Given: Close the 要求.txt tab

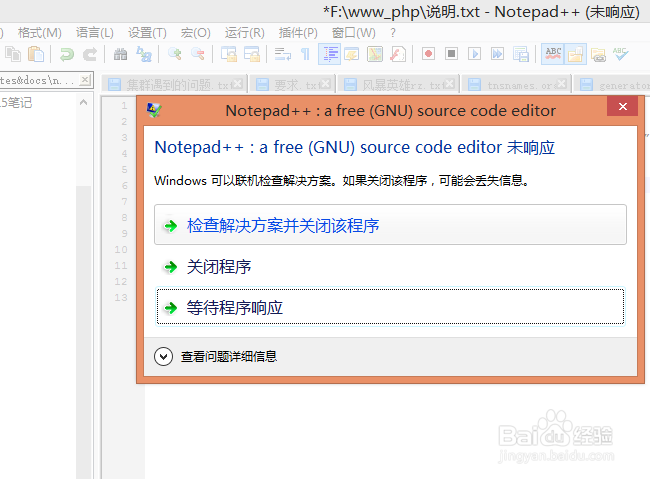Looking at the screenshot, I should click(x=326, y=84).
